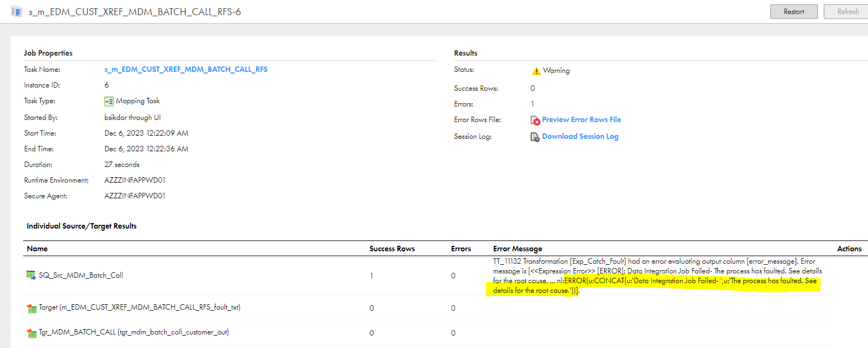This screenshot has width=868, height=348.
Task: Click the Results section heading
Action: tap(465, 53)
